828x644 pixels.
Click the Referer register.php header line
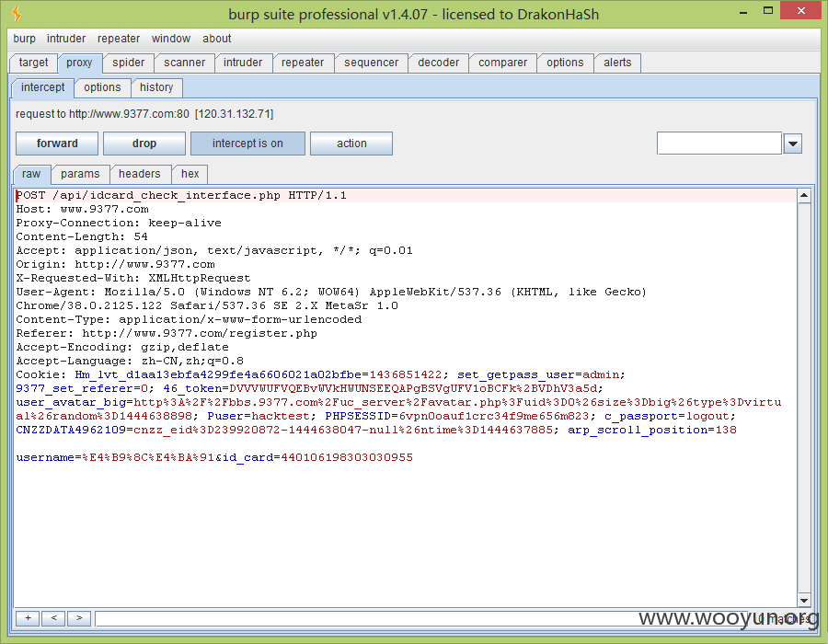pyautogui.click(x=167, y=333)
